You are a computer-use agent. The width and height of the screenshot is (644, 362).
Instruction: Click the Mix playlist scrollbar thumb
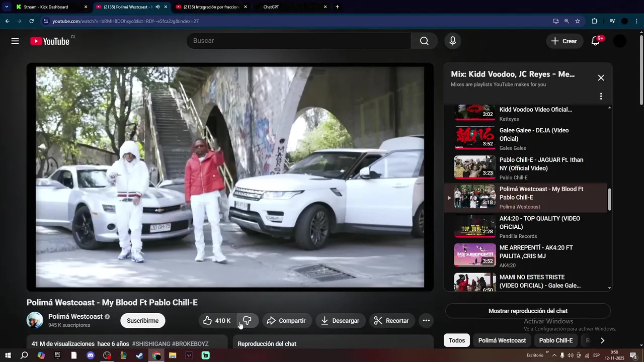coord(609,200)
